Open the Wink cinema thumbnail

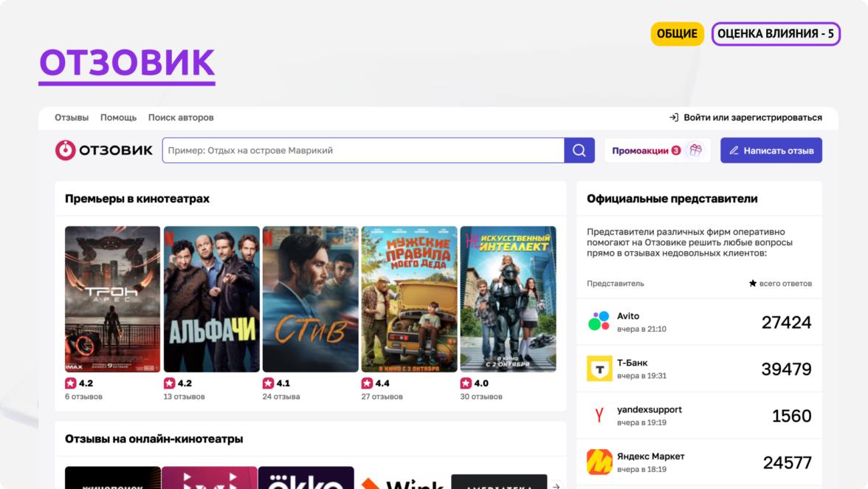(402, 482)
